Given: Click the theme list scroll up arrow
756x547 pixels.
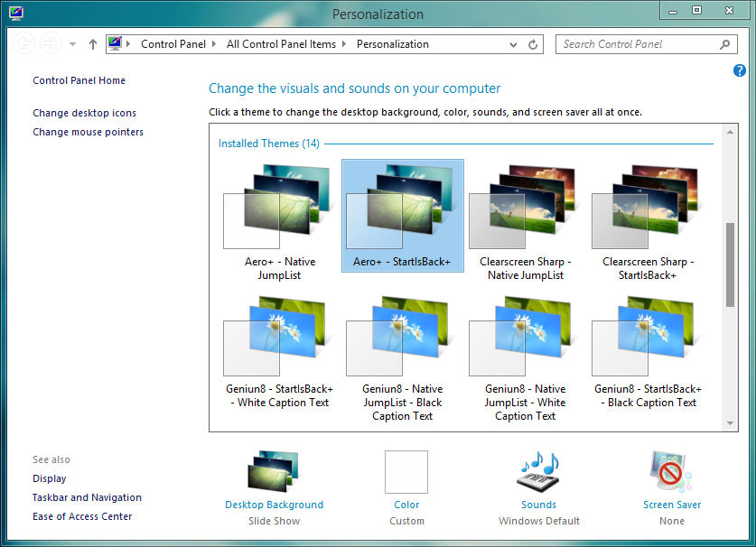Looking at the screenshot, I should (x=730, y=132).
